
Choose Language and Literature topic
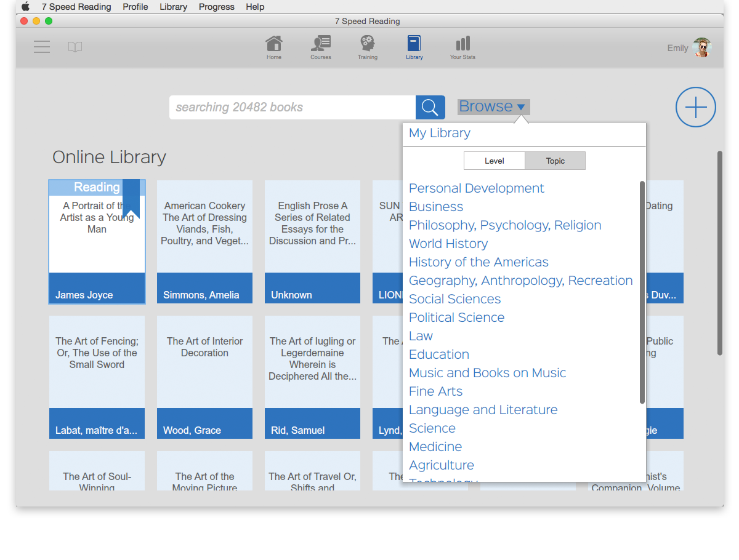(x=483, y=410)
